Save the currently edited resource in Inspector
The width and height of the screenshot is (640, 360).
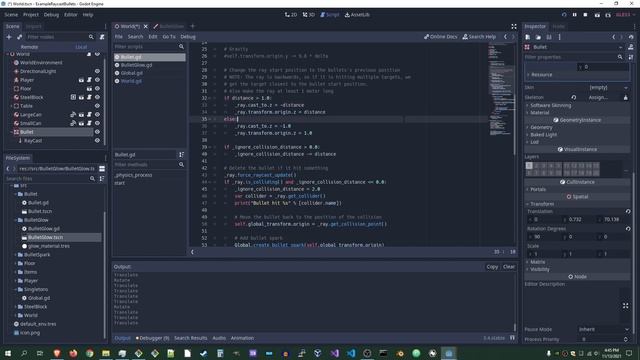(x=549, y=37)
